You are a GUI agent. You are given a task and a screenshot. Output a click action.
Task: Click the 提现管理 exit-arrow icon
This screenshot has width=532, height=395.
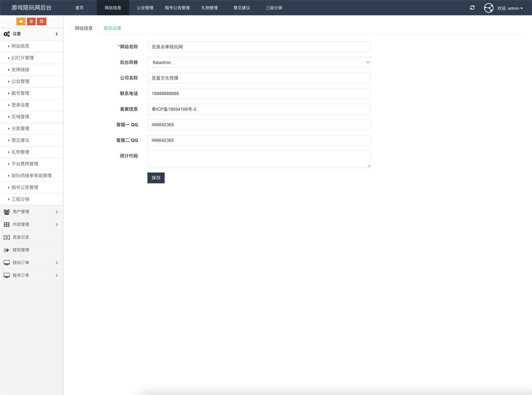coord(7,250)
